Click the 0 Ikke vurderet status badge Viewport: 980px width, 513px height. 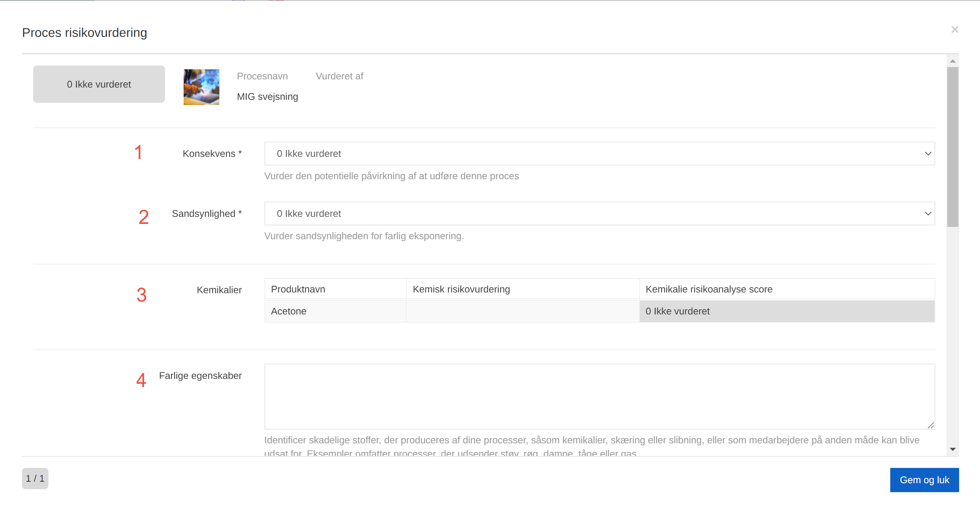click(99, 84)
